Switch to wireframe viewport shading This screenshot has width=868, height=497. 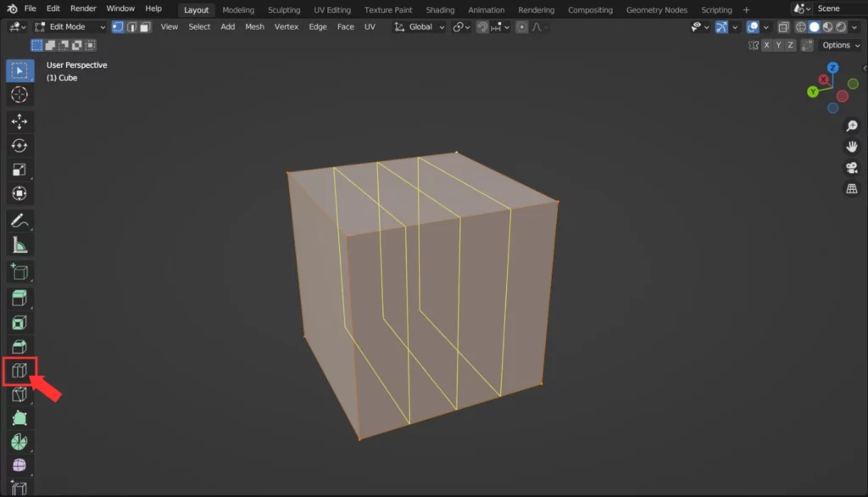pyautogui.click(x=800, y=27)
